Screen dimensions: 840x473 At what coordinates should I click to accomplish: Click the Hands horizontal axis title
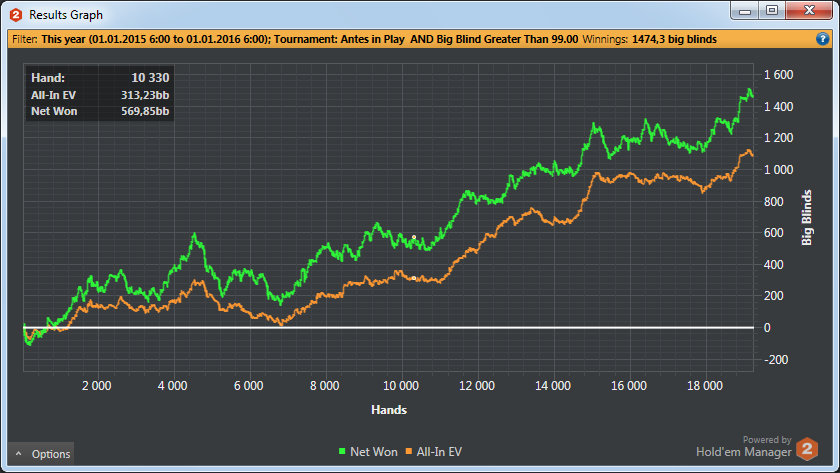(x=389, y=409)
